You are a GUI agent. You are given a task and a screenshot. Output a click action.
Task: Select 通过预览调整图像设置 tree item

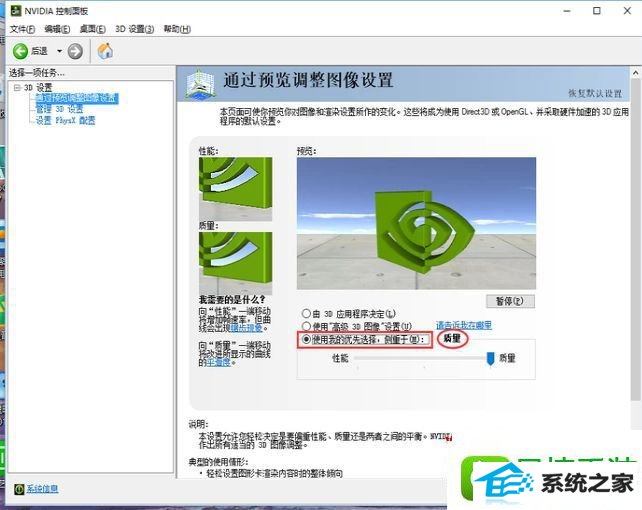77,98
